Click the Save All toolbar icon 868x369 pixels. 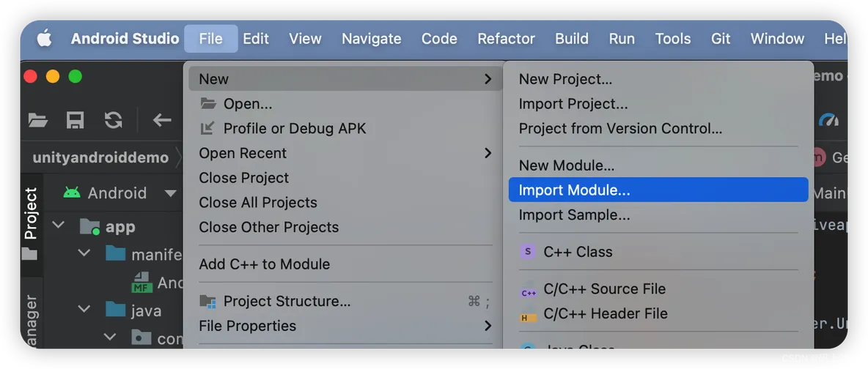coord(76,120)
